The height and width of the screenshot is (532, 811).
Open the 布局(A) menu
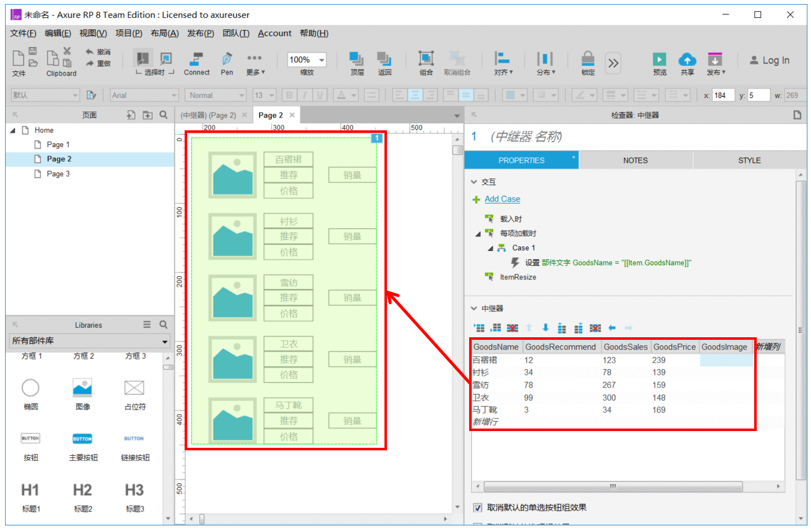click(164, 33)
